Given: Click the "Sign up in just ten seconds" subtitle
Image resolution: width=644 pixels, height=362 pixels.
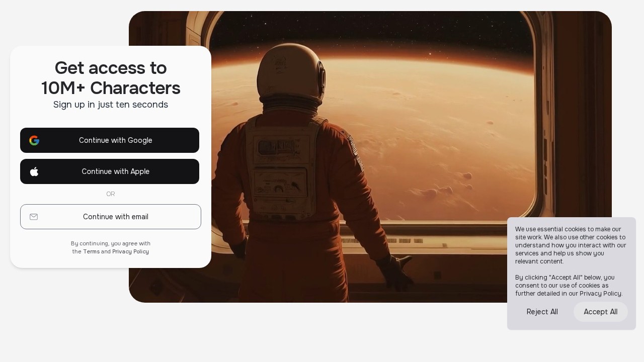Looking at the screenshot, I should pos(111,105).
